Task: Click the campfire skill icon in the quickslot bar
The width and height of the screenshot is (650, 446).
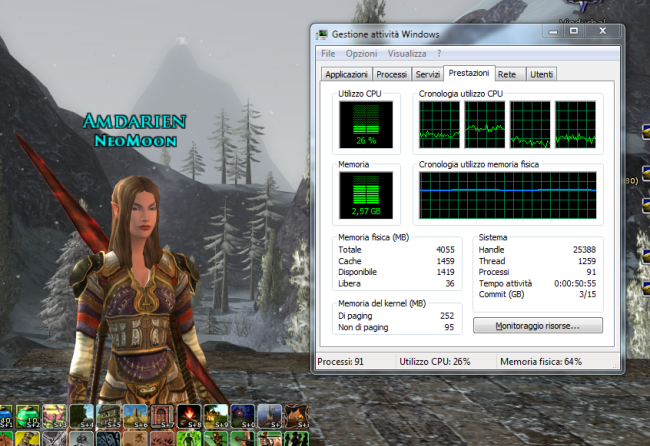Action: (x=188, y=415)
